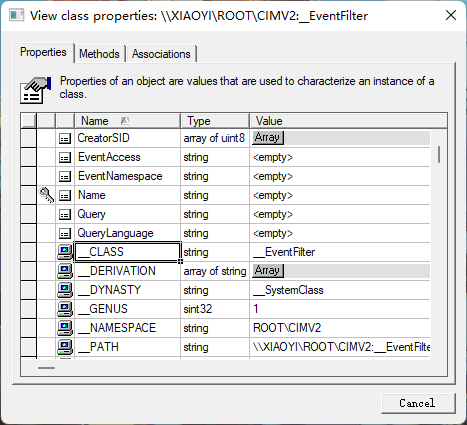Image resolution: width=467 pixels, height=425 pixels.
Task: Select the row header of __GENUS row
Action: [x=28, y=309]
